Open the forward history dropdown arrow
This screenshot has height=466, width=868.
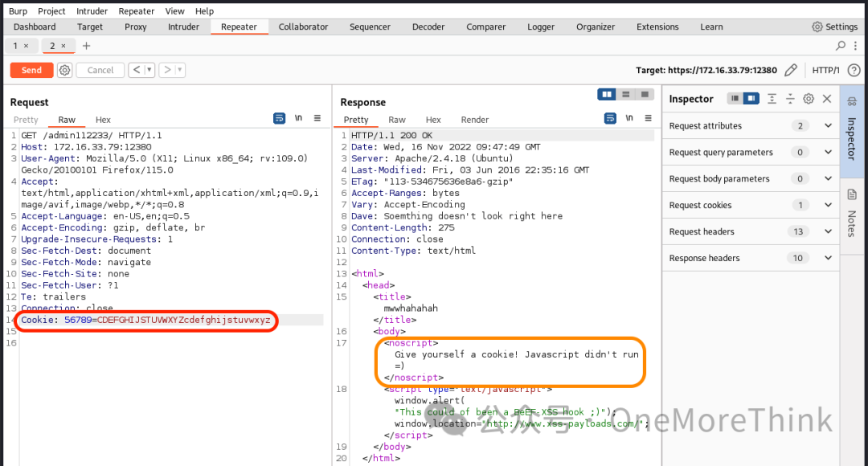click(179, 70)
